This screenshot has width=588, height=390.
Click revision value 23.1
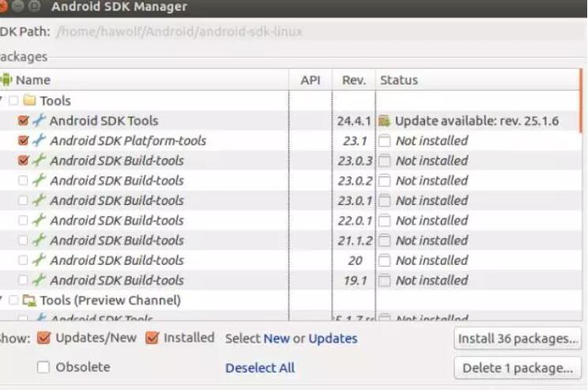tap(354, 140)
